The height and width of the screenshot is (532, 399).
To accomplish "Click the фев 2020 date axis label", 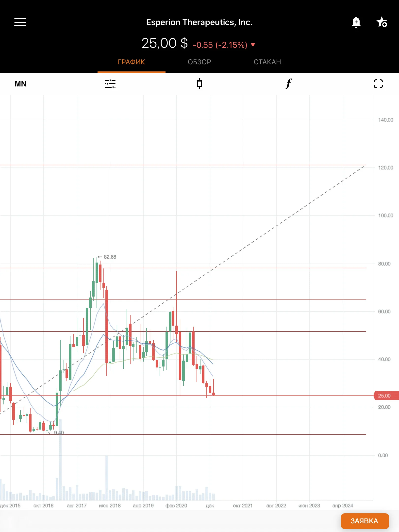I will coord(176,506).
